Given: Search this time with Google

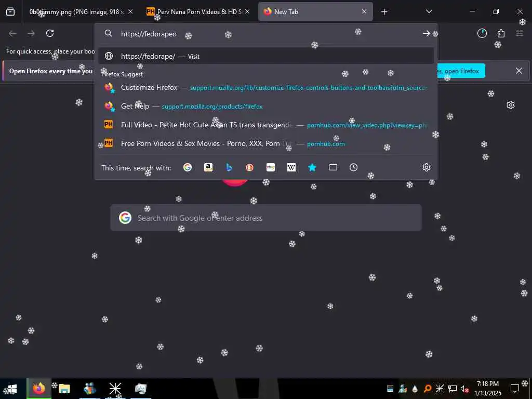Looking at the screenshot, I should click(x=187, y=167).
